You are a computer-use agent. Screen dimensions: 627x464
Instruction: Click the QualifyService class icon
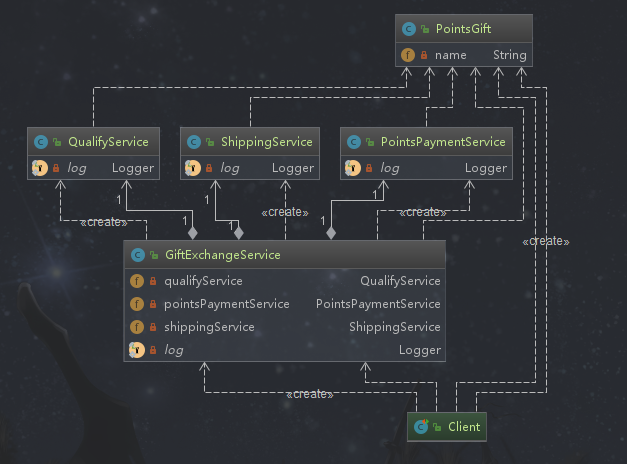tap(39, 142)
